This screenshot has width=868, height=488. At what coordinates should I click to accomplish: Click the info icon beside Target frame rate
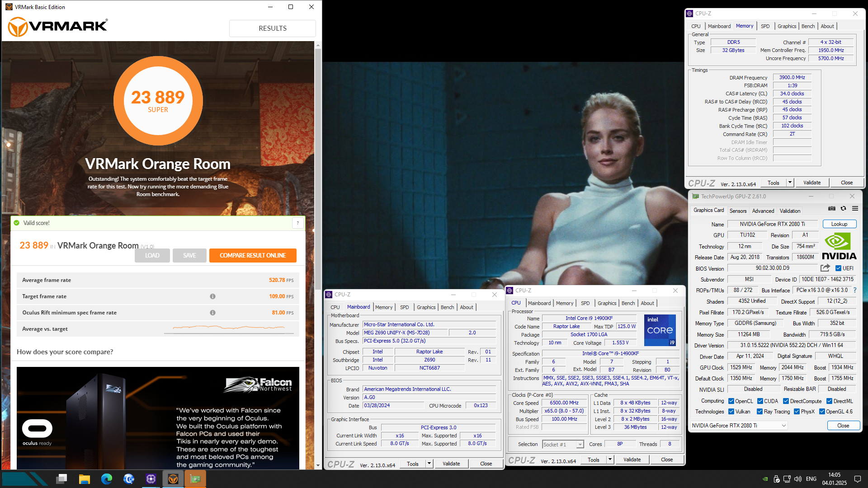click(212, 296)
